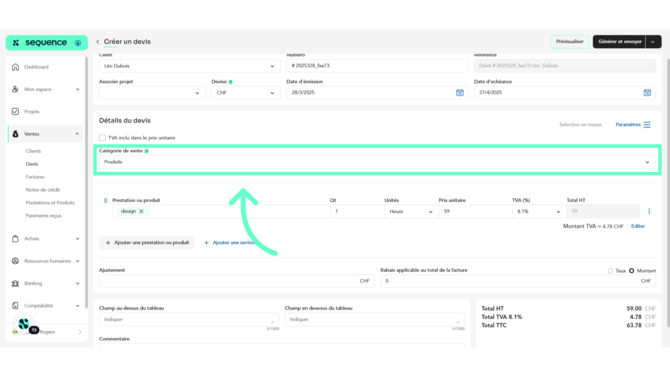Click the Ressources humaines icon
Viewport: 670px width, 377px height.
(15, 261)
